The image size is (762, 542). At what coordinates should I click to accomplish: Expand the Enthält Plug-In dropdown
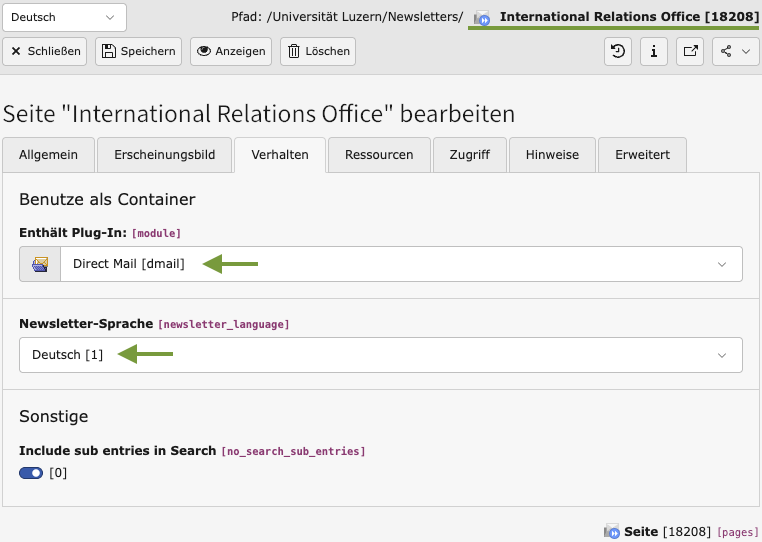401,264
